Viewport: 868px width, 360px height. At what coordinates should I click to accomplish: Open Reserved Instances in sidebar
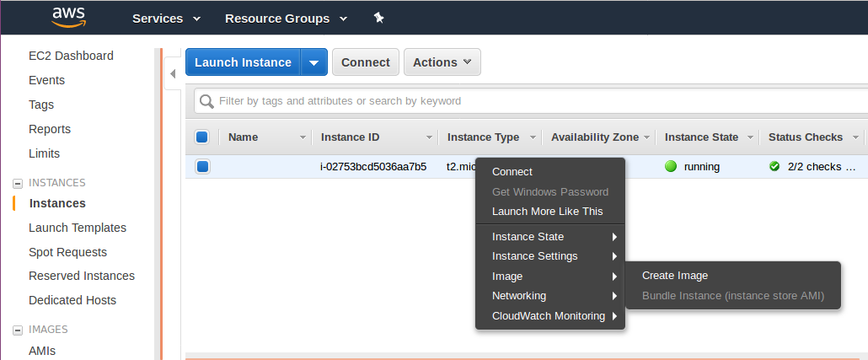[82, 276]
